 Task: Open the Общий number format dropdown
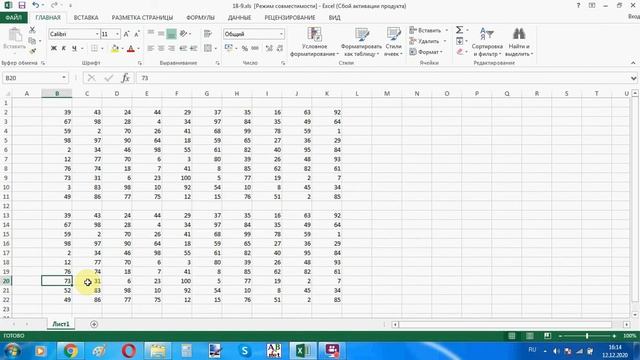pyautogui.click(x=281, y=34)
